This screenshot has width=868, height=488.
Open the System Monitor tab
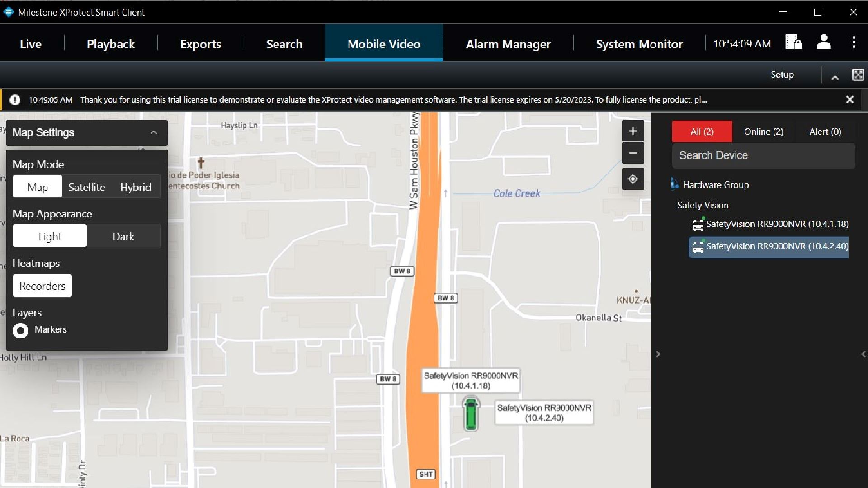pos(639,44)
